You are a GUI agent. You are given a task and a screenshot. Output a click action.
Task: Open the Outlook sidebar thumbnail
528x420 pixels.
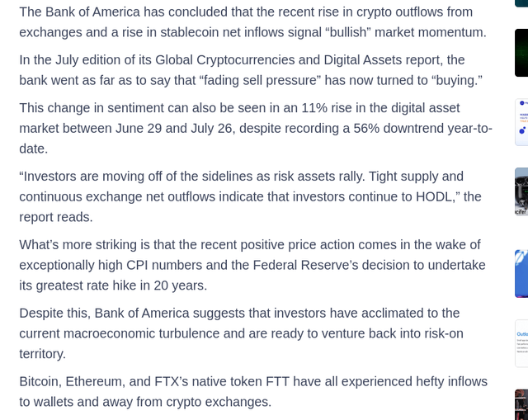tap(521, 343)
